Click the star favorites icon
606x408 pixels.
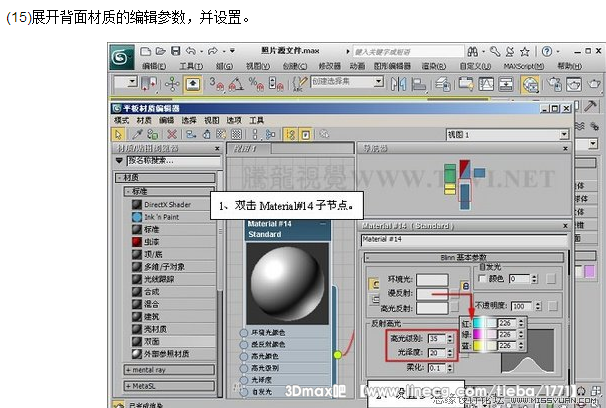coord(524,51)
